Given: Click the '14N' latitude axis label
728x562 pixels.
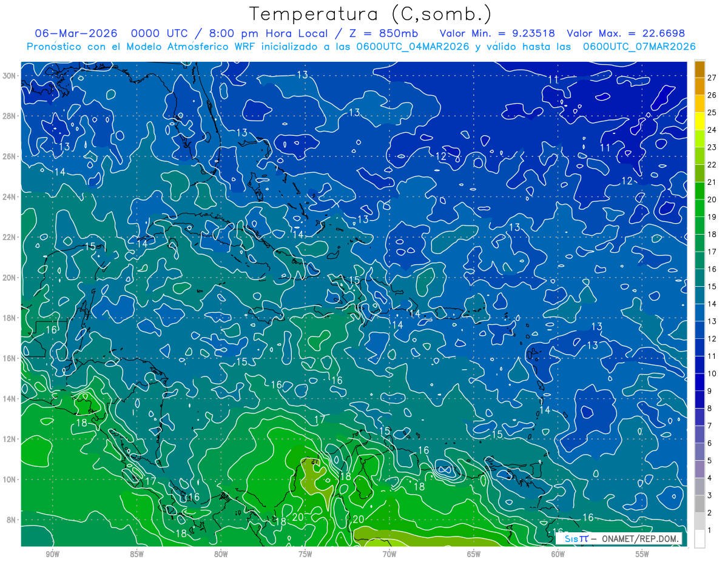Looking at the screenshot, I should click(x=10, y=398).
